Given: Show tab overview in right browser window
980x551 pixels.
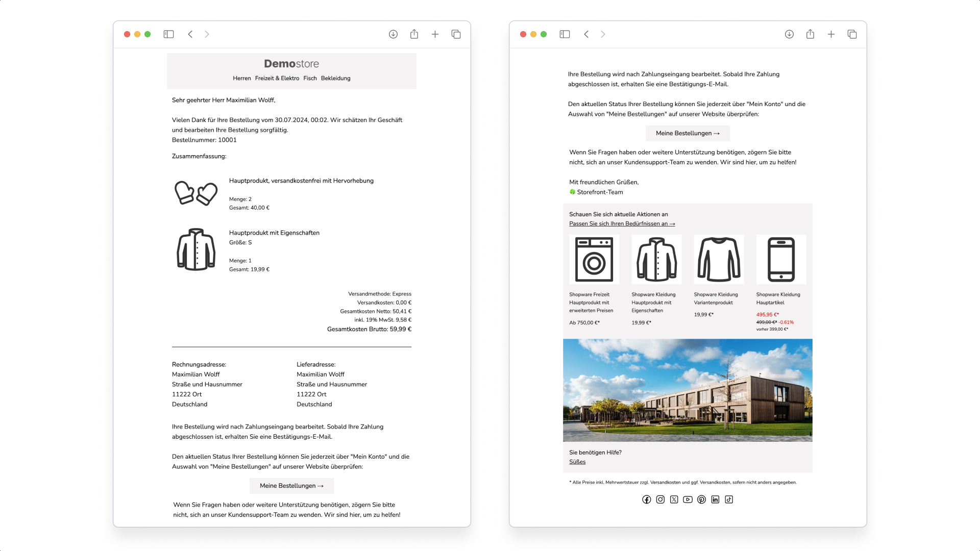Looking at the screenshot, I should coord(852,34).
